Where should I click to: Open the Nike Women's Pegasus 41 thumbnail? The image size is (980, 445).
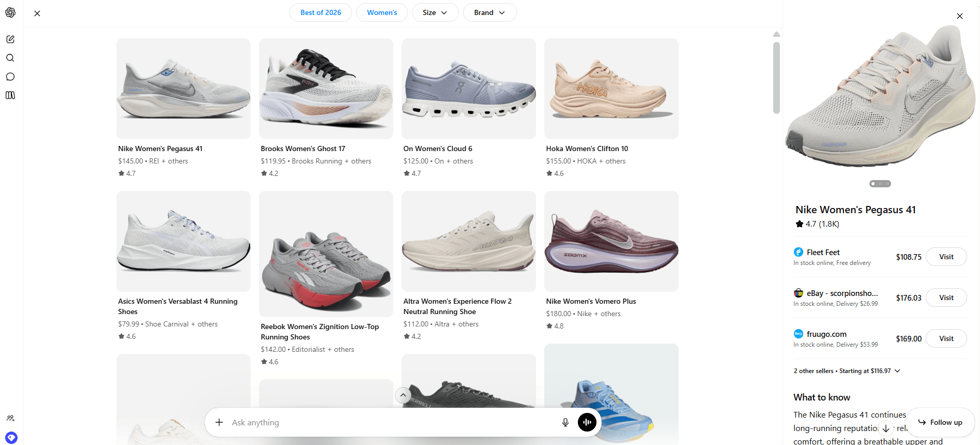(x=183, y=88)
